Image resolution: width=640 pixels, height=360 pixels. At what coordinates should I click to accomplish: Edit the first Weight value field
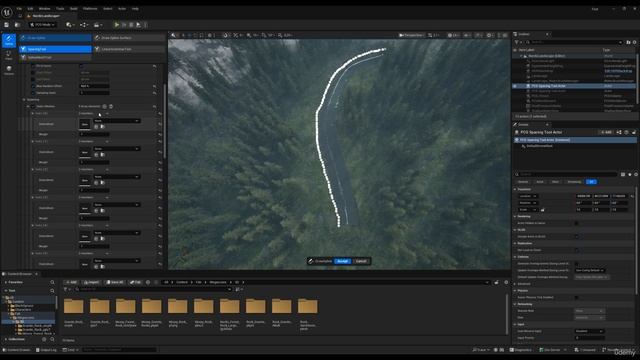click(94, 134)
